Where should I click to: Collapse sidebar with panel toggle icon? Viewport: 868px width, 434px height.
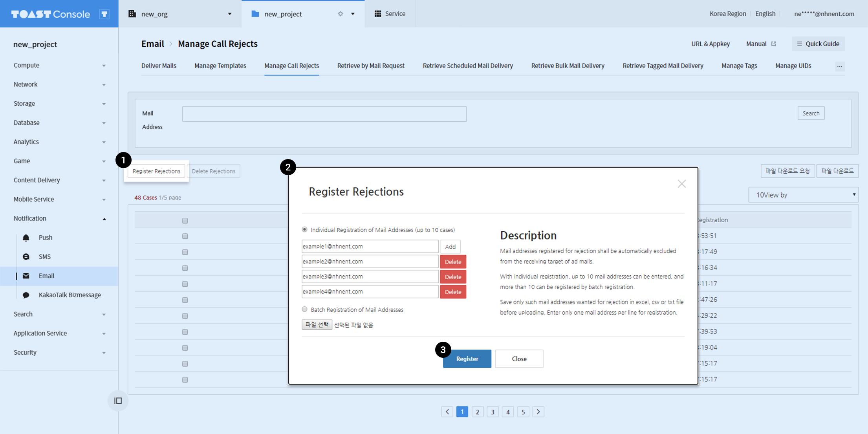point(118,401)
